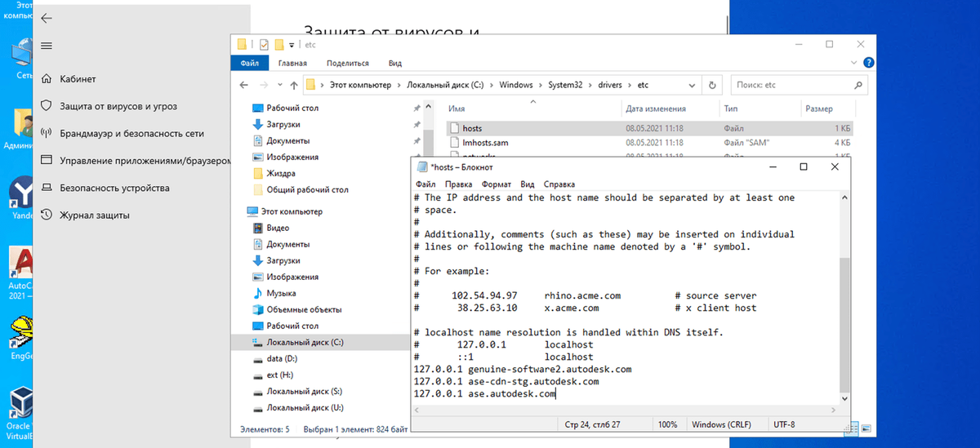Click the device security laptop icon
The height and width of the screenshot is (448, 980).
[x=46, y=188]
